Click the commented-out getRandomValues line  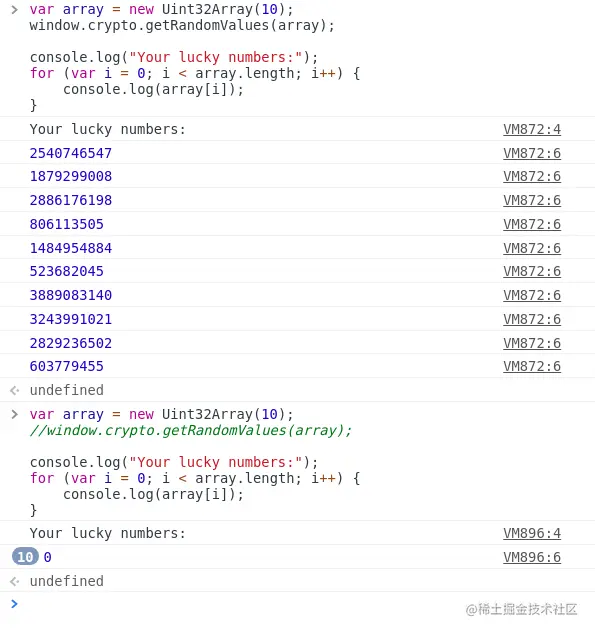click(191, 431)
